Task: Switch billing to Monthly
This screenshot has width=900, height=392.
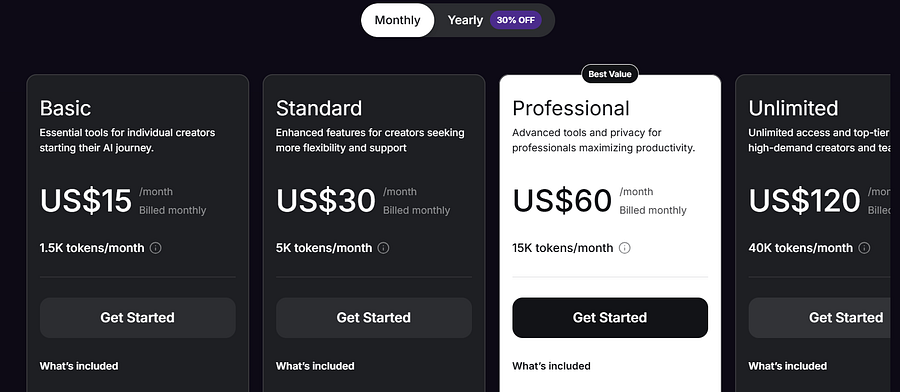Action: (x=397, y=20)
